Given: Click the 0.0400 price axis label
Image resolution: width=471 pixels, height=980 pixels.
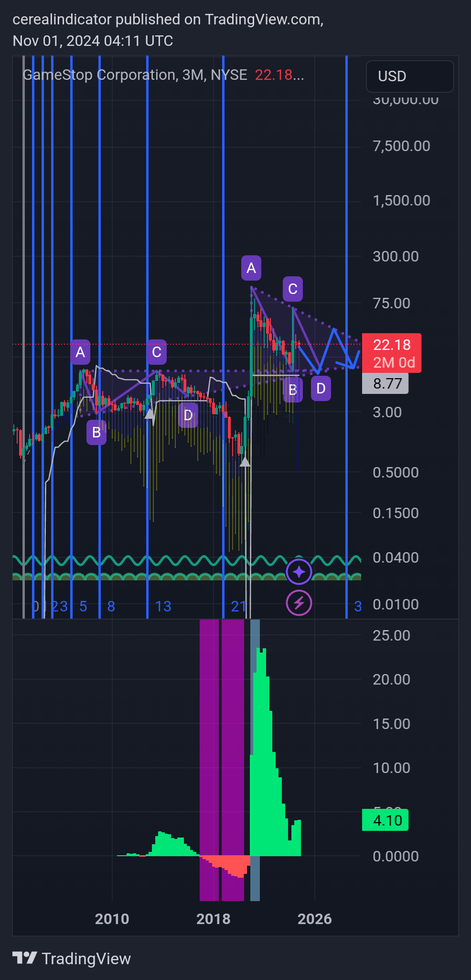Looking at the screenshot, I should [x=396, y=557].
